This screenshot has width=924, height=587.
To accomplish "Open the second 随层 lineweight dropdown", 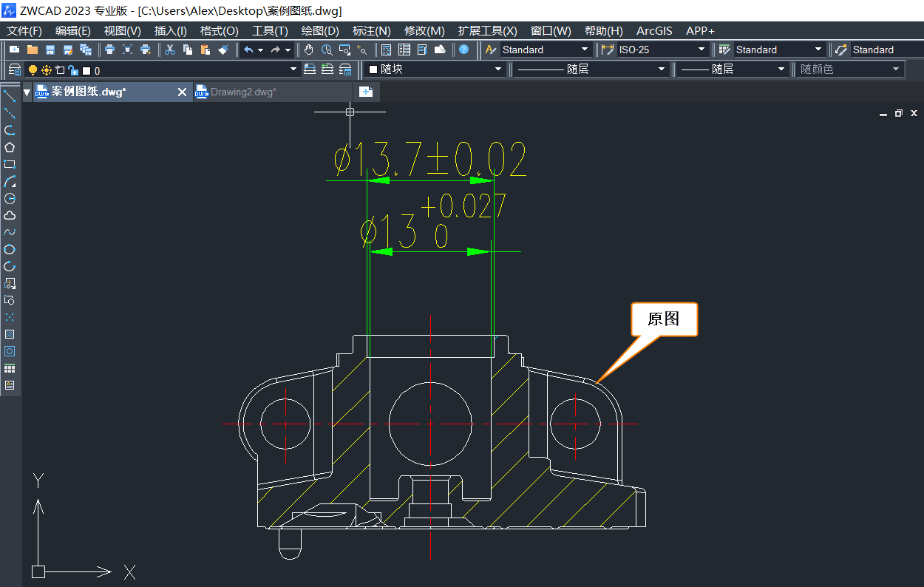I will (x=733, y=69).
